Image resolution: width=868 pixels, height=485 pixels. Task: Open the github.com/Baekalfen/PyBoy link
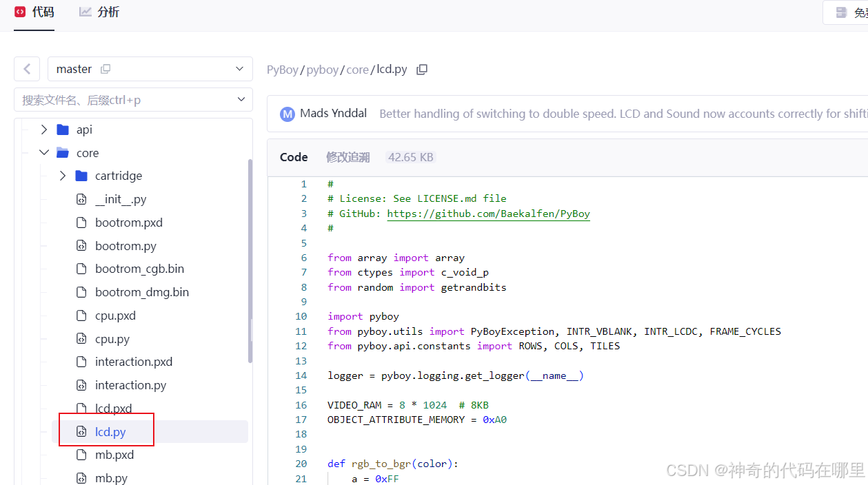tap(488, 214)
